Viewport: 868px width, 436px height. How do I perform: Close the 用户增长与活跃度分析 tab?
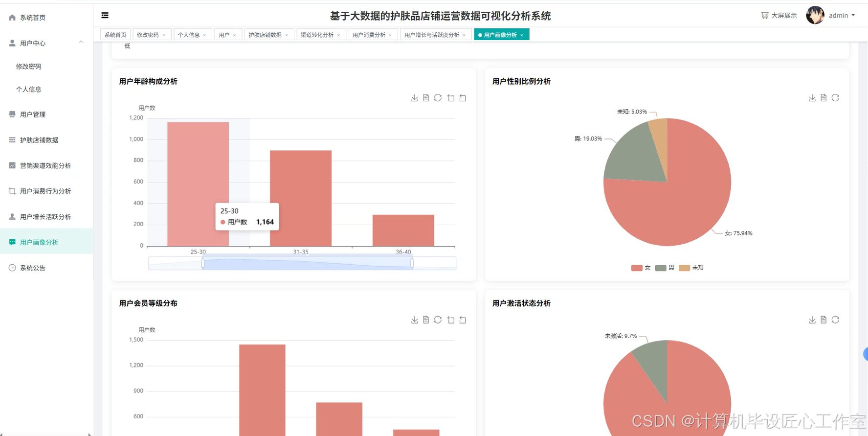tap(464, 35)
